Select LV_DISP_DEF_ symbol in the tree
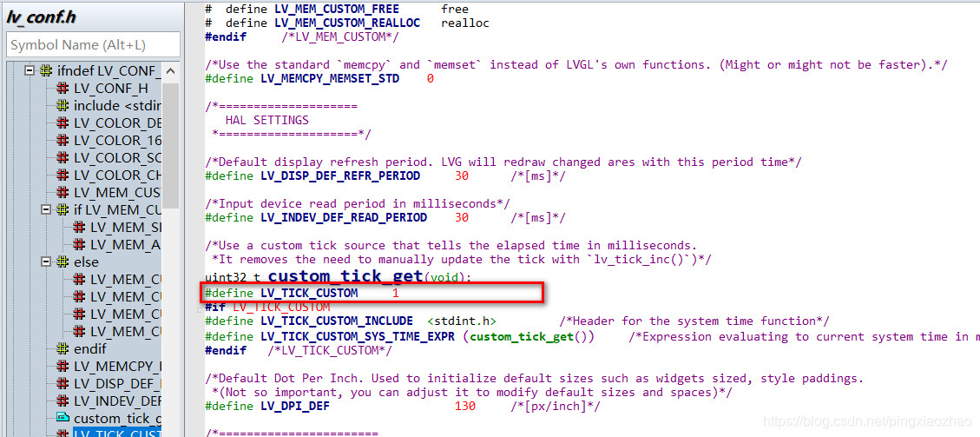 coord(117,383)
